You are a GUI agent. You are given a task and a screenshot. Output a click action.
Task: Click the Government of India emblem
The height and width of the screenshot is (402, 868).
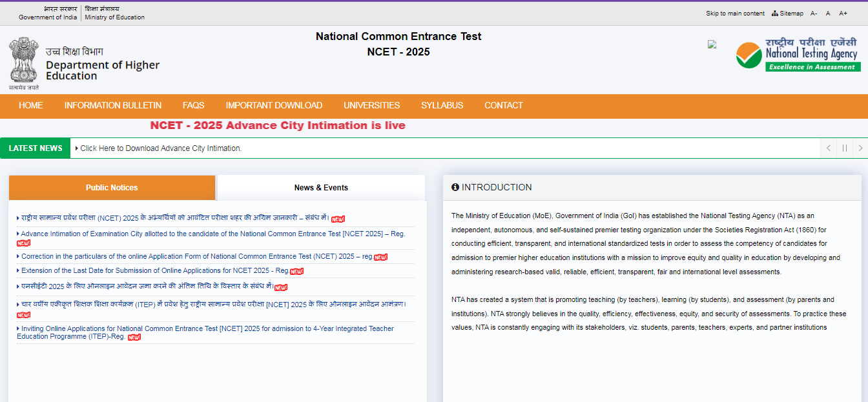24,60
